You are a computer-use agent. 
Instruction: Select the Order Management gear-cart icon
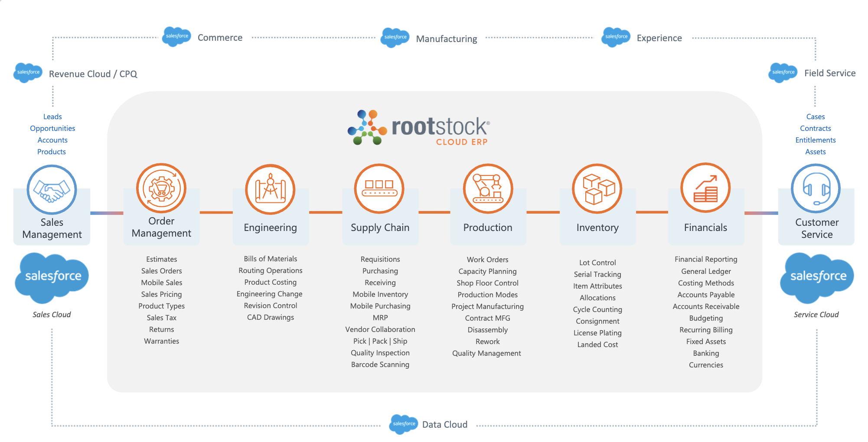click(161, 188)
